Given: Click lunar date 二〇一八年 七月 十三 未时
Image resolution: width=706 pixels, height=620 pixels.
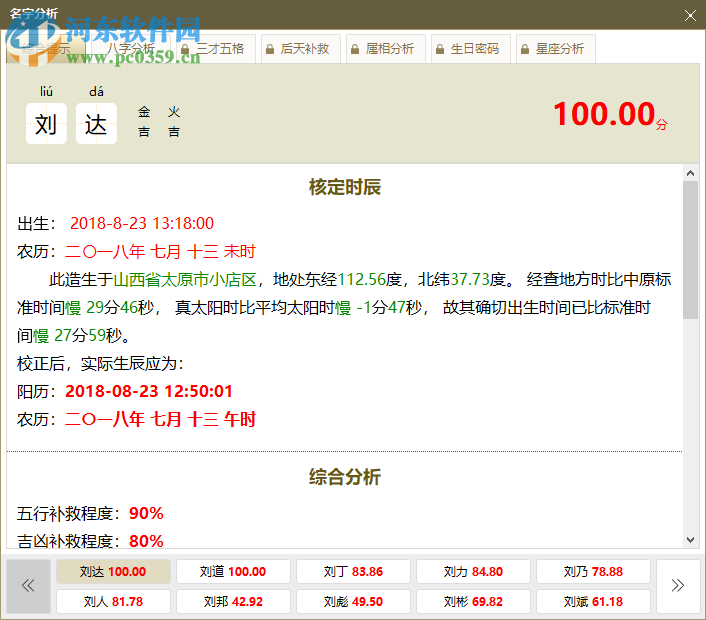Looking at the screenshot, I should [x=160, y=252].
